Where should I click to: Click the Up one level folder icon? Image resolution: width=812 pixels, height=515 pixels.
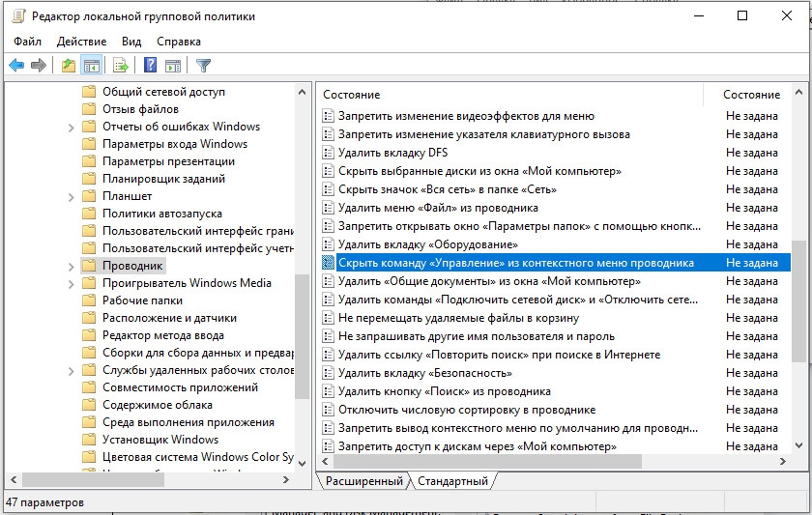(68, 66)
